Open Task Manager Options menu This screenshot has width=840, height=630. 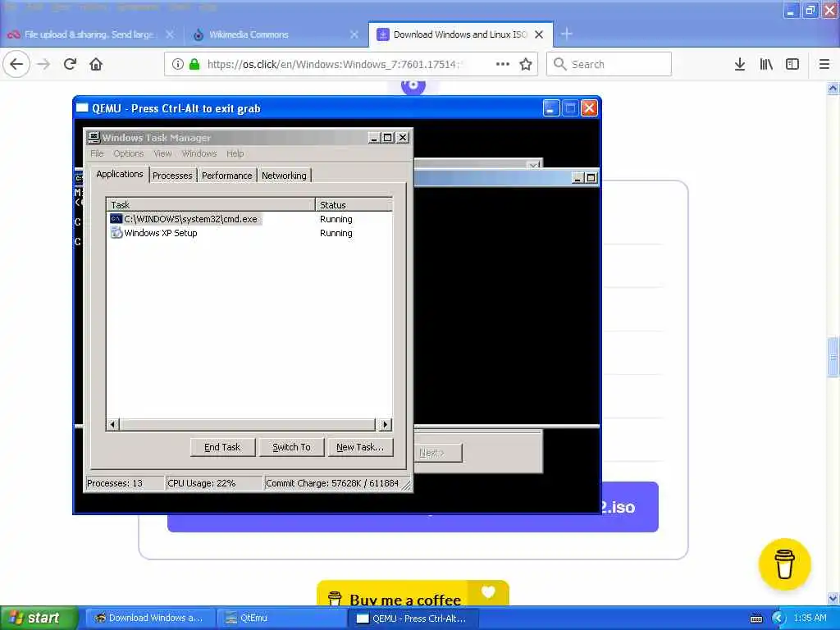tap(128, 153)
